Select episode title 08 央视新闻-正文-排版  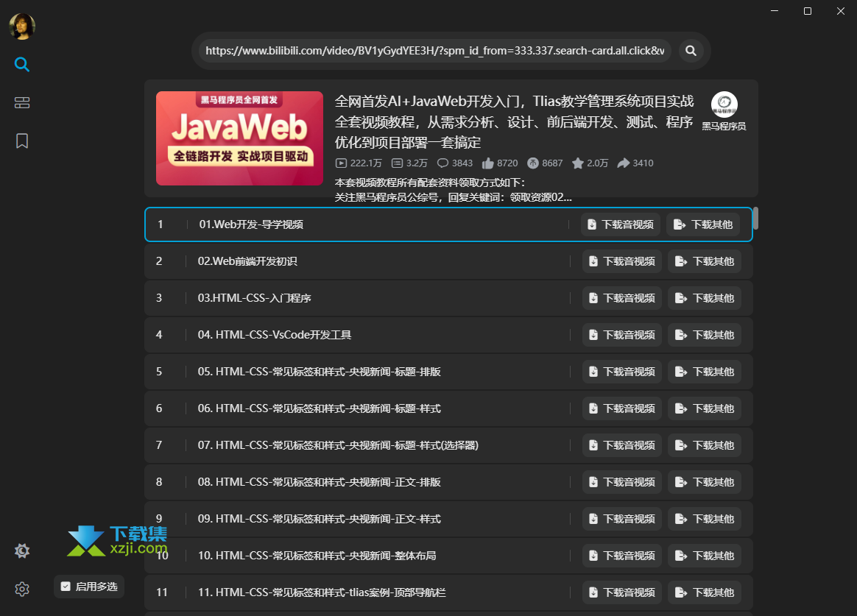(320, 482)
